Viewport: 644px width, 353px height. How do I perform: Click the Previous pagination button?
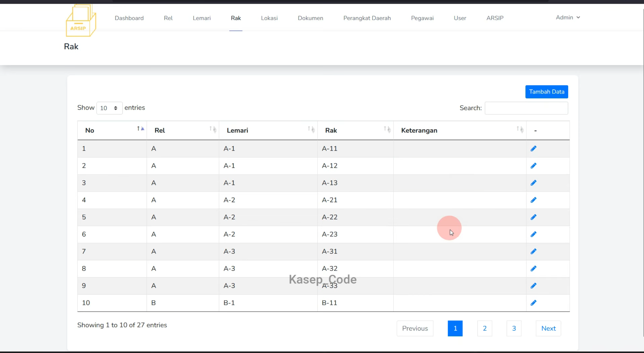[x=415, y=328]
